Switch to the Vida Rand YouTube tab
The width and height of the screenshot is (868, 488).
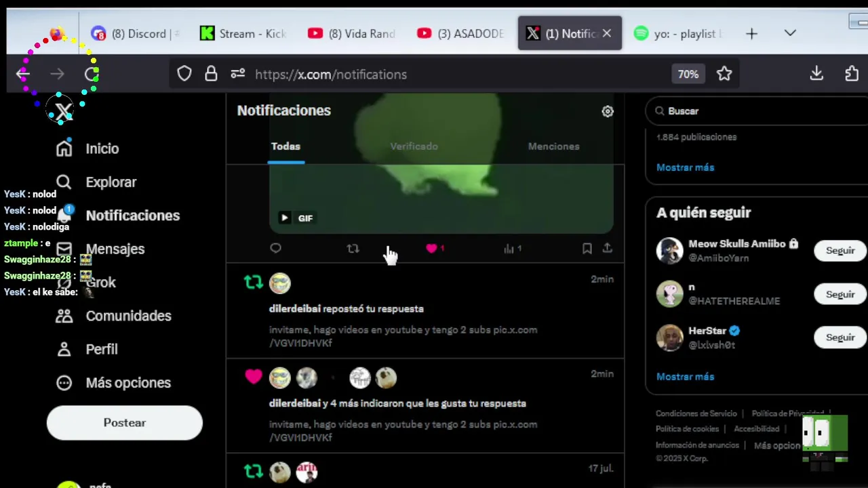(351, 33)
